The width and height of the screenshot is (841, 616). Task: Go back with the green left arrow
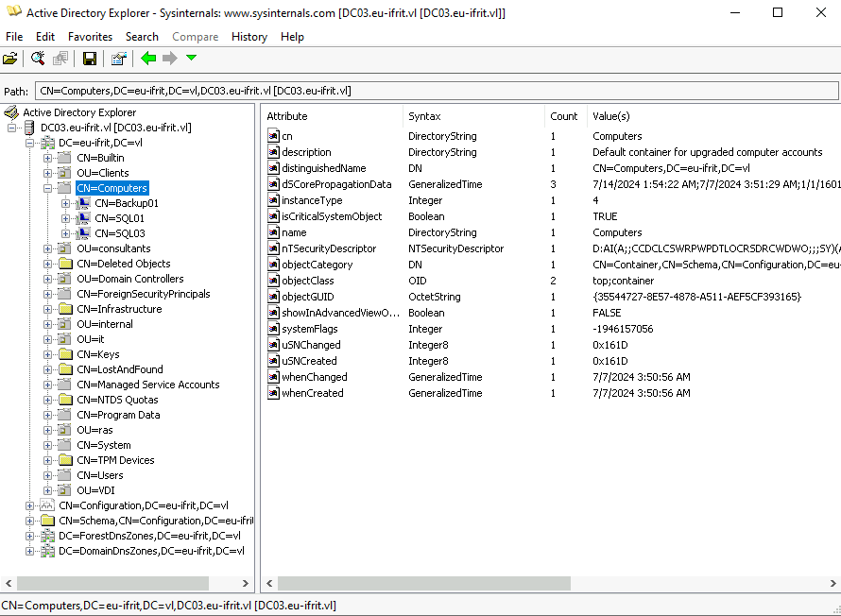pos(148,58)
